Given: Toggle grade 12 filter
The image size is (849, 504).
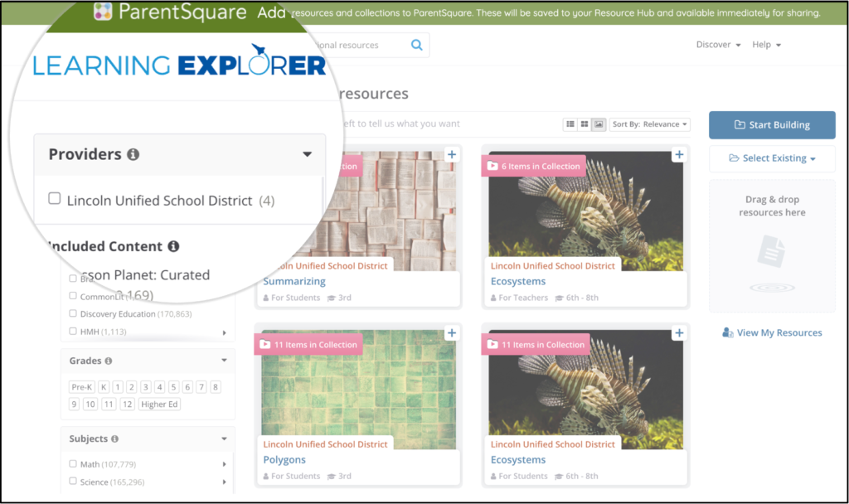Looking at the screenshot, I should pos(127,405).
